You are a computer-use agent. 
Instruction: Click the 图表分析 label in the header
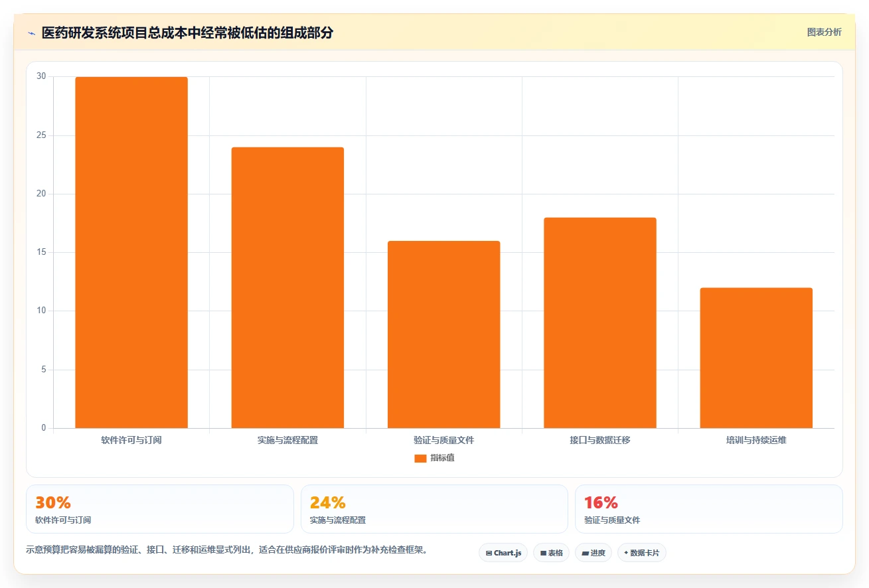coord(824,32)
